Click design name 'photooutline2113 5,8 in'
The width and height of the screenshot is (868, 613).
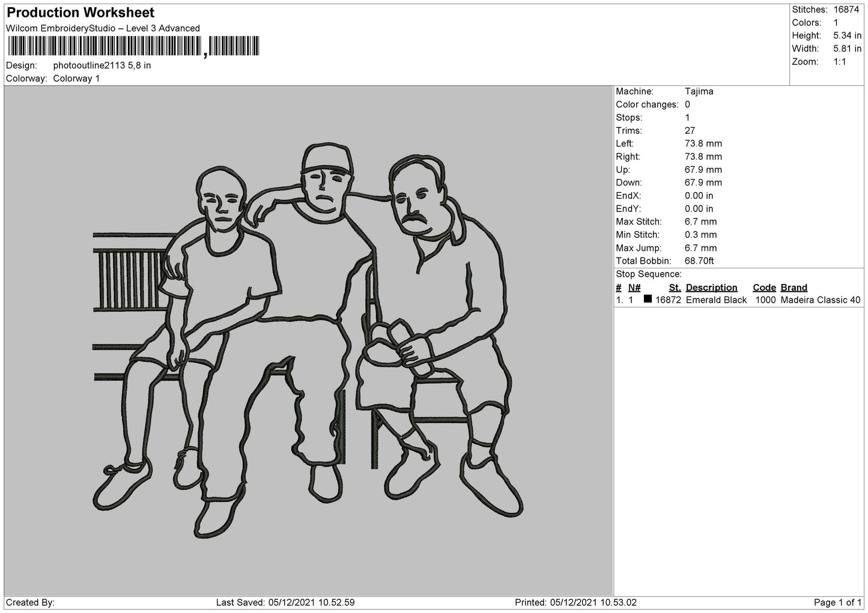102,65
